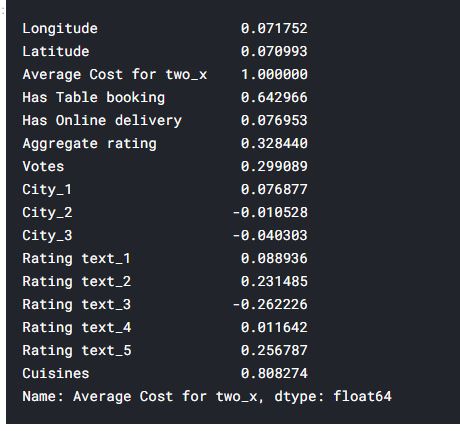Select the value 0.642966
This screenshot has width=460, height=431.
coord(274,98)
